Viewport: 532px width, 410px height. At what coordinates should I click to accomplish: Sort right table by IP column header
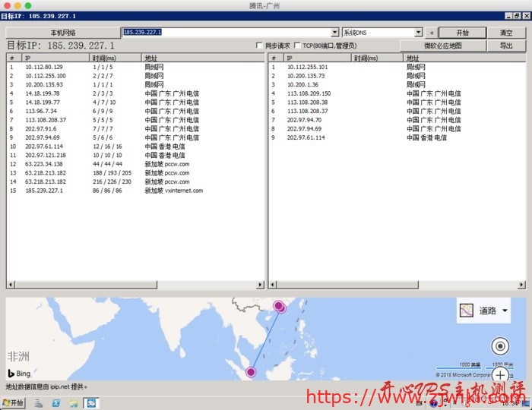318,58
